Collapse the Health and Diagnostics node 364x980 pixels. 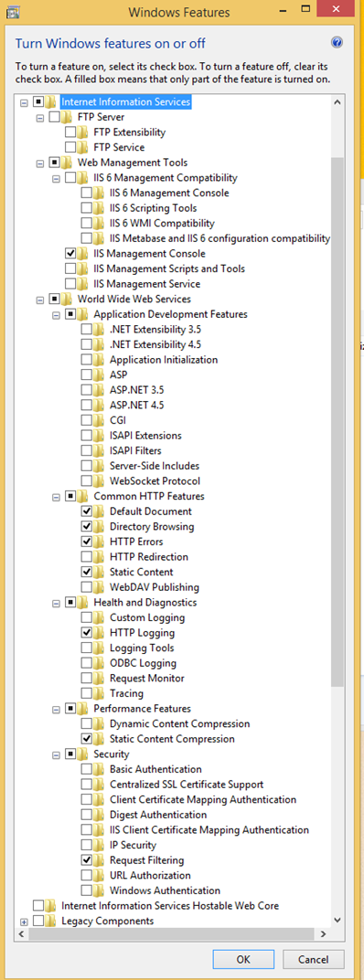pyautogui.click(x=57, y=603)
